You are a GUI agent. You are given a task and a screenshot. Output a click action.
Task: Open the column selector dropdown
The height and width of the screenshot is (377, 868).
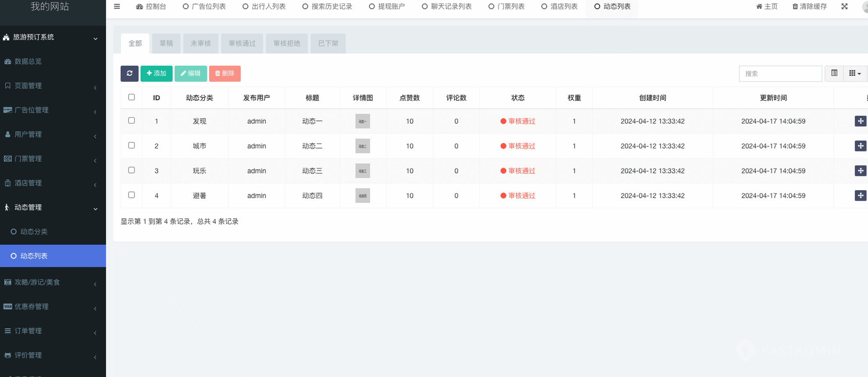click(854, 73)
